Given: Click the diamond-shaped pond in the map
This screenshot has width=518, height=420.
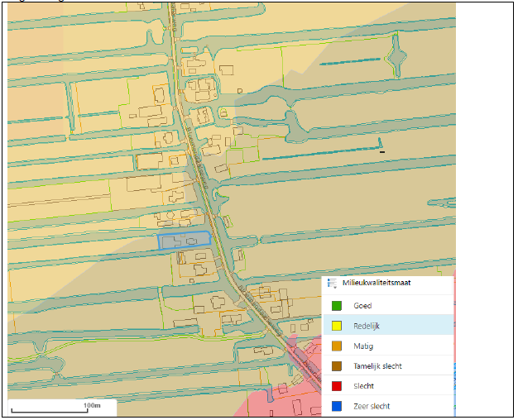Looking at the screenshot, I should coord(396,57).
